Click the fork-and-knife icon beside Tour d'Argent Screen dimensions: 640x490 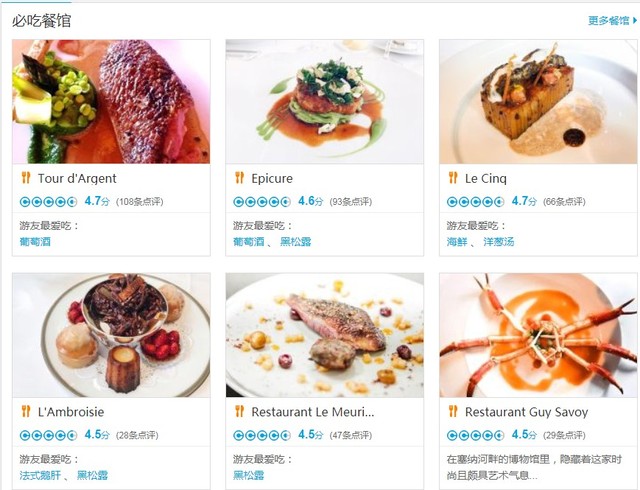26,178
